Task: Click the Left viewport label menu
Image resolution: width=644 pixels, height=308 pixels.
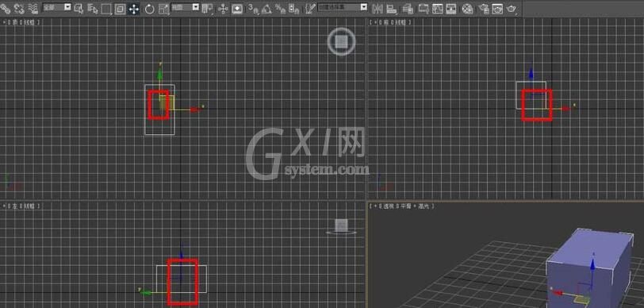Action: pyautogui.click(x=21, y=206)
